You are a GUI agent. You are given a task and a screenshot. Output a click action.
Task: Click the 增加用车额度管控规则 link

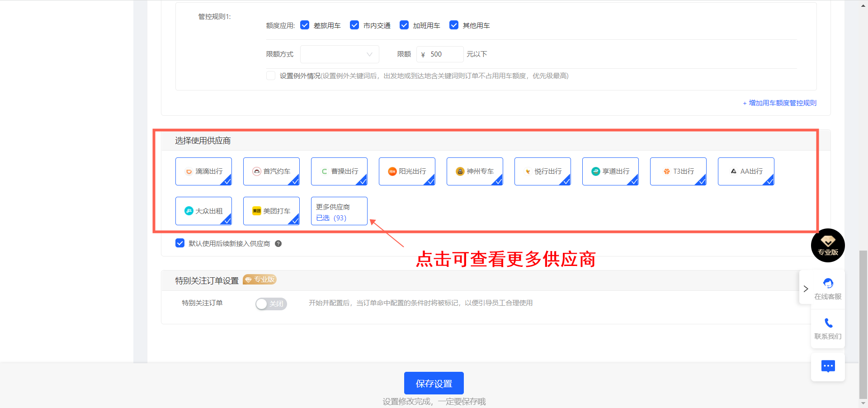pos(779,103)
